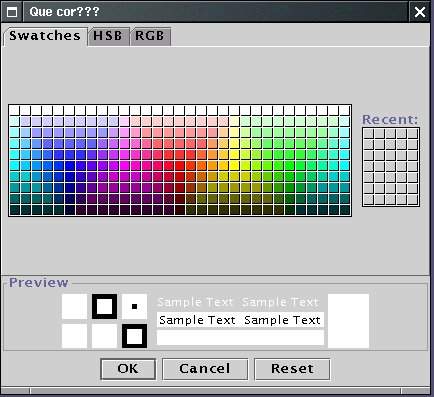The image size is (434, 397).
Task: Pick the pure green swatch
Action: [289, 166]
